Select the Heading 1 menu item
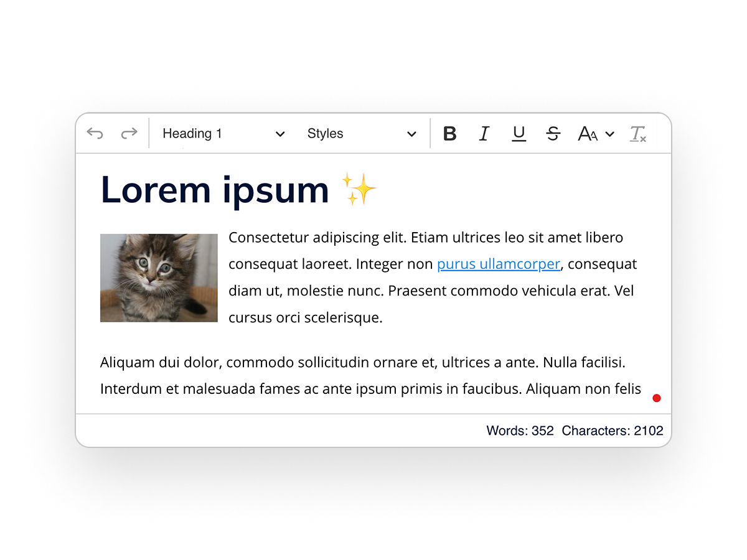The height and width of the screenshot is (560, 747). [192, 133]
